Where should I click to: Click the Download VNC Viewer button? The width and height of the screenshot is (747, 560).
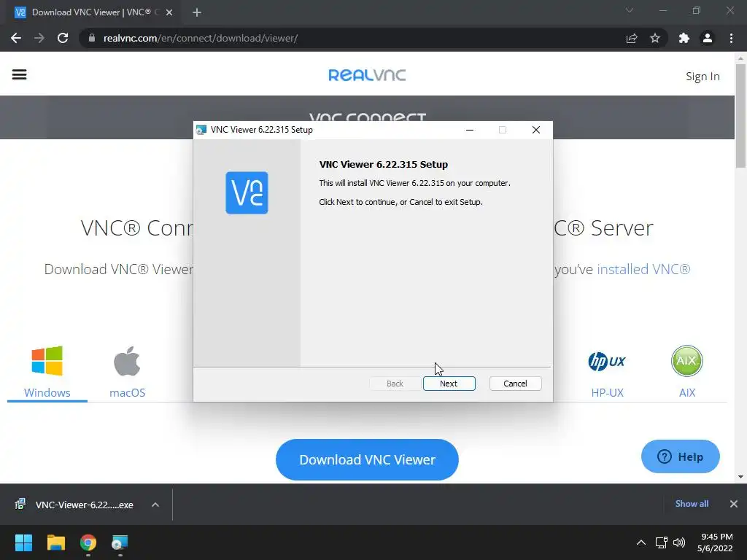point(367,459)
